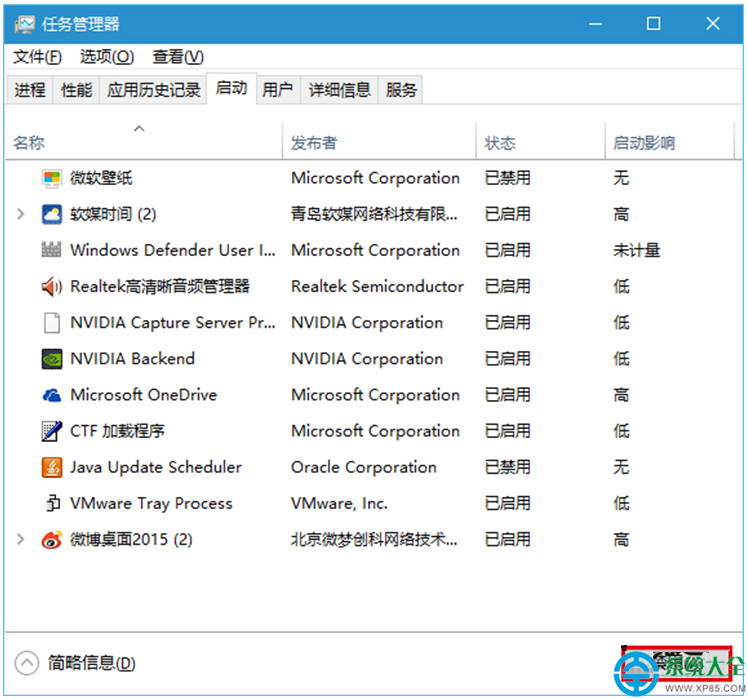Click 未计量 impact of Windows Defender
The image size is (748, 699).
pyautogui.click(x=636, y=250)
